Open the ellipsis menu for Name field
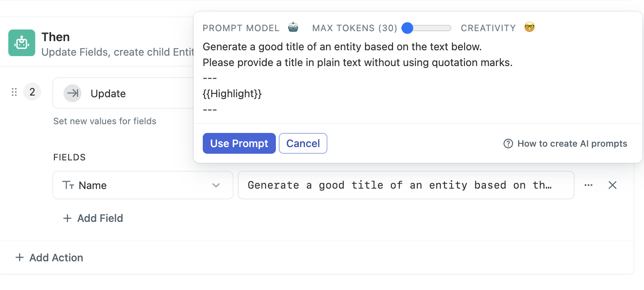644x290 pixels. [x=588, y=185]
